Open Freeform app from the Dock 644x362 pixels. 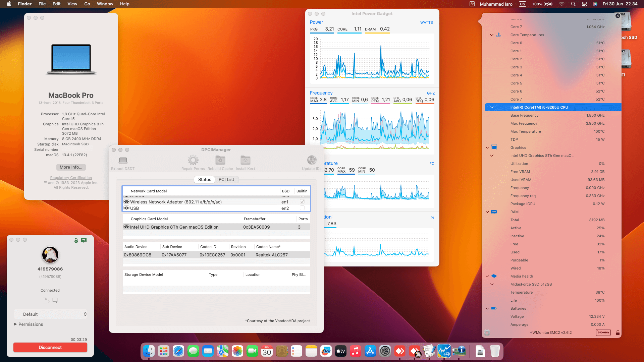point(326,351)
